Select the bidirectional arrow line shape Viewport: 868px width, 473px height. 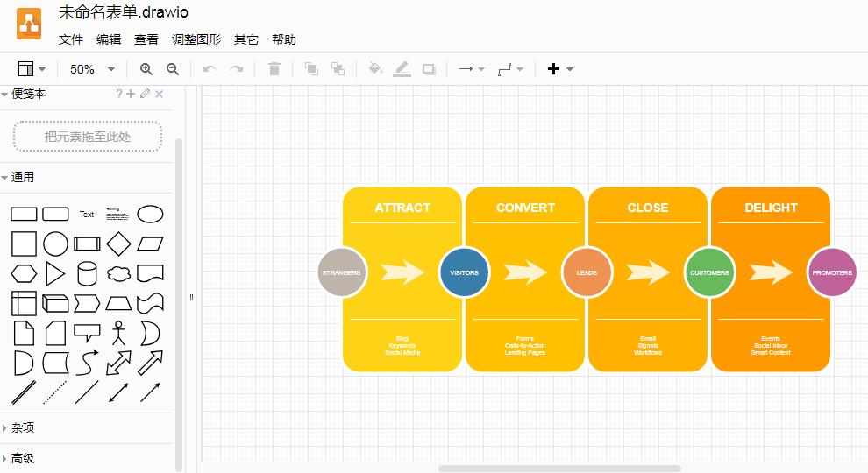[x=118, y=392]
